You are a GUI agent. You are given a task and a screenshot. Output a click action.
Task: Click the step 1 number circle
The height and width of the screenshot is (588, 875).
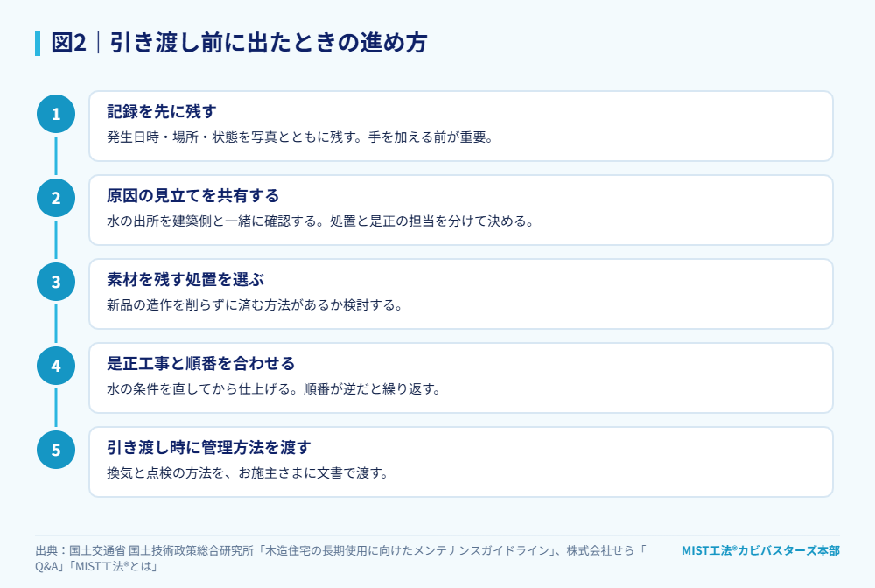(x=56, y=114)
